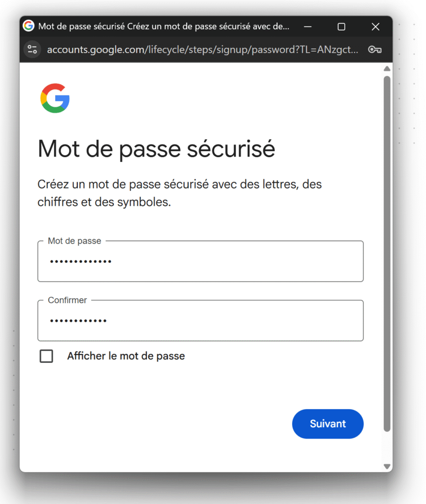Click the "Afficher le mot de passe" label text
The width and height of the screenshot is (426, 504).
click(126, 356)
